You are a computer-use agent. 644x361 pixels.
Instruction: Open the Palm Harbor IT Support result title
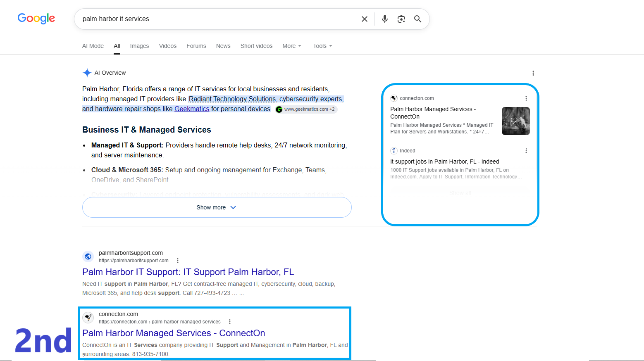point(188,272)
